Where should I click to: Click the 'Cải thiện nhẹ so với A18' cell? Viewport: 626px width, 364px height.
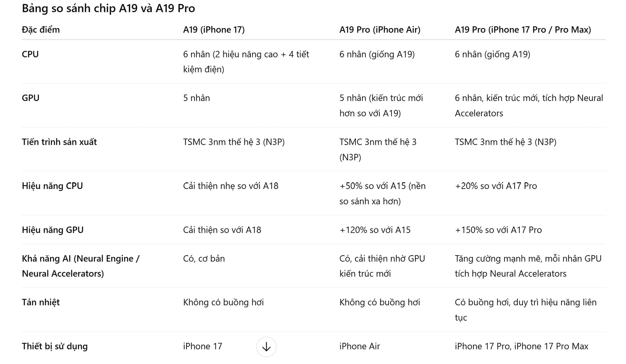coord(231,186)
